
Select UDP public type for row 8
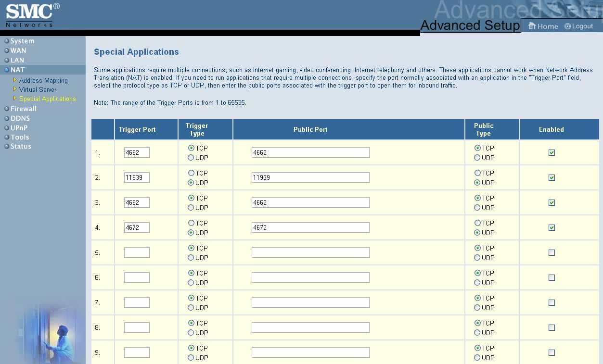477,333
